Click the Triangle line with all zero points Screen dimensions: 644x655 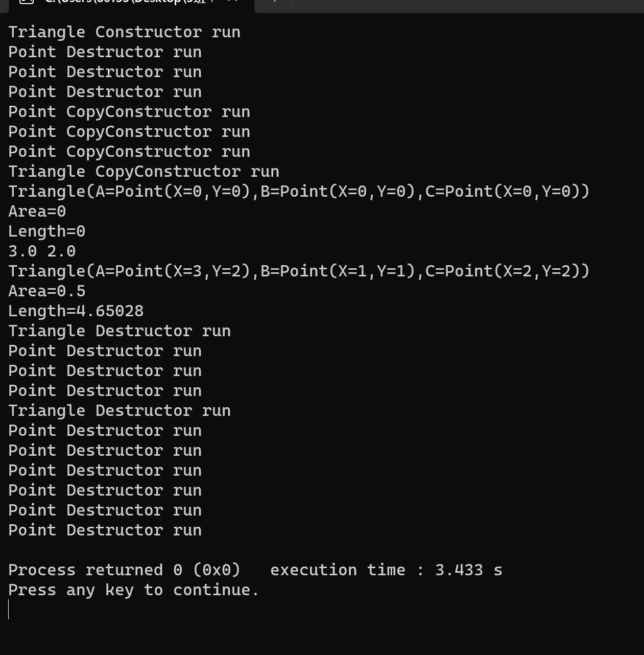coord(299,192)
